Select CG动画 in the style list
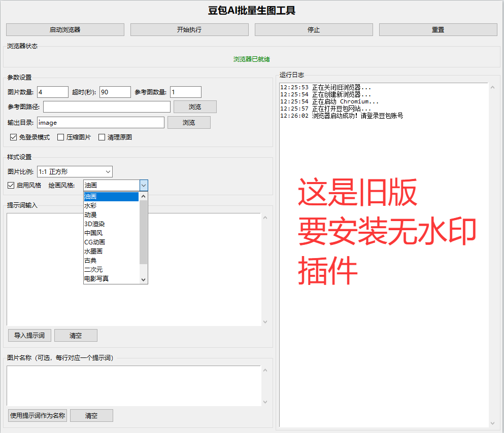This screenshot has width=504, height=433. [111, 242]
